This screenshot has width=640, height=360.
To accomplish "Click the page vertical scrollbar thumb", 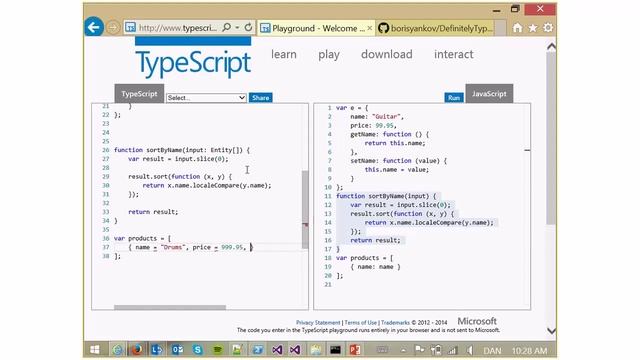I will click(551, 138).
